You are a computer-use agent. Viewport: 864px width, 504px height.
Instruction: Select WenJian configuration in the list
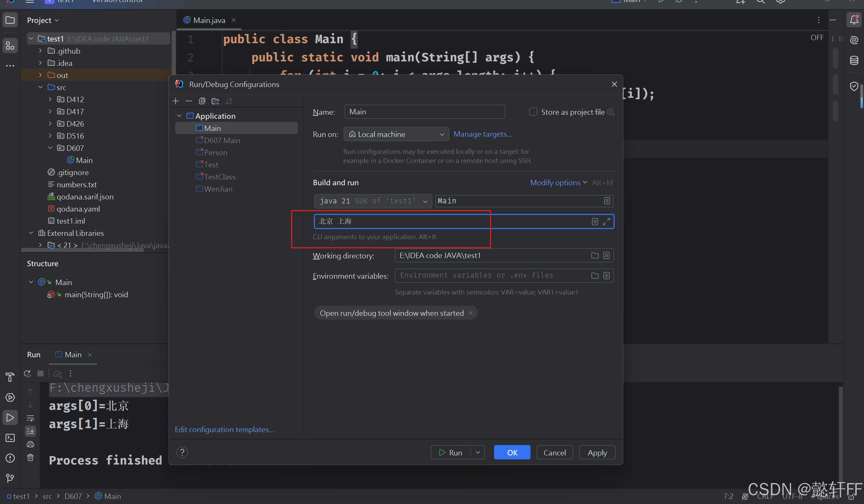tap(218, 189)
